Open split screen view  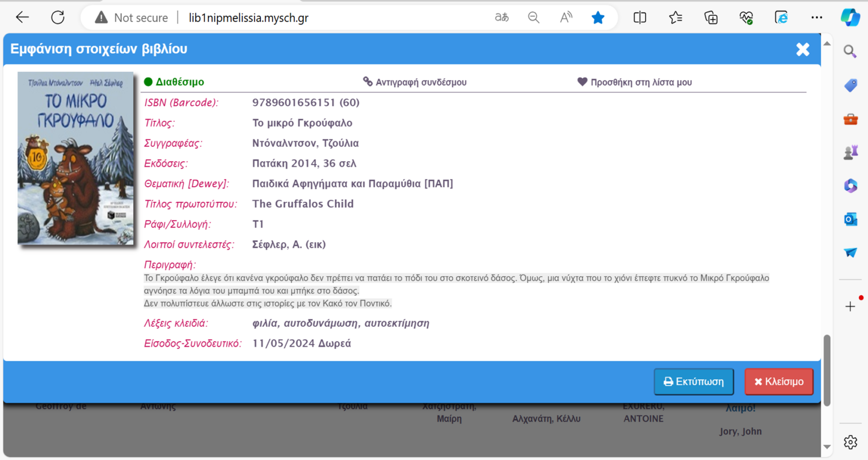click(x=639, y=17)
